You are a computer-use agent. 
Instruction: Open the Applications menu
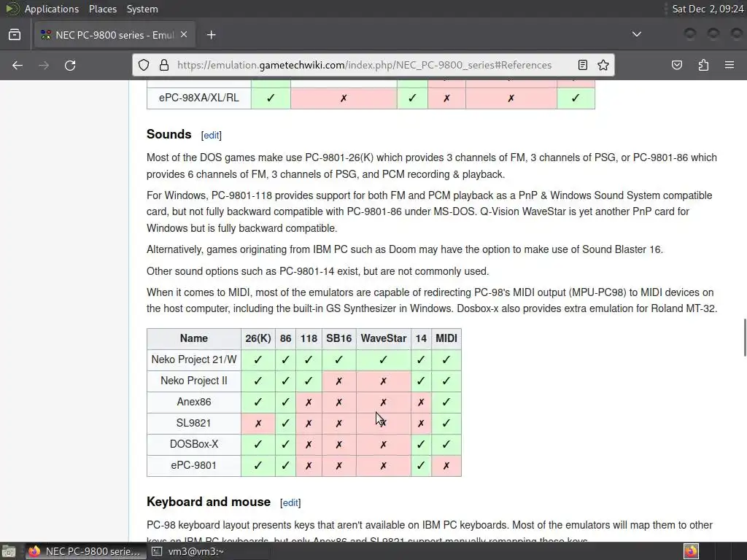click(x=52, y=9)
